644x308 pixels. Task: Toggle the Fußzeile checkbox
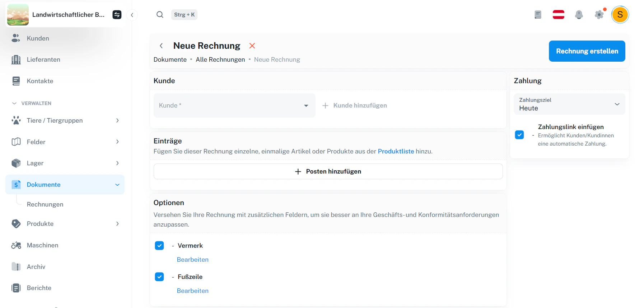pyautogui.click(x=159, y=277)
